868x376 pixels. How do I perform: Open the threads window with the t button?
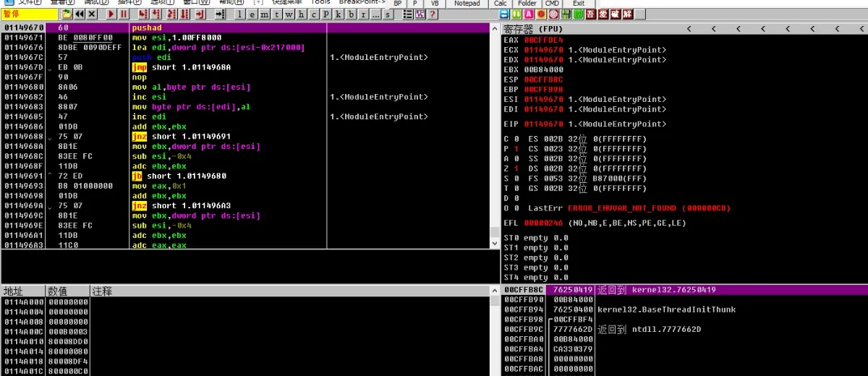(277, 14)
